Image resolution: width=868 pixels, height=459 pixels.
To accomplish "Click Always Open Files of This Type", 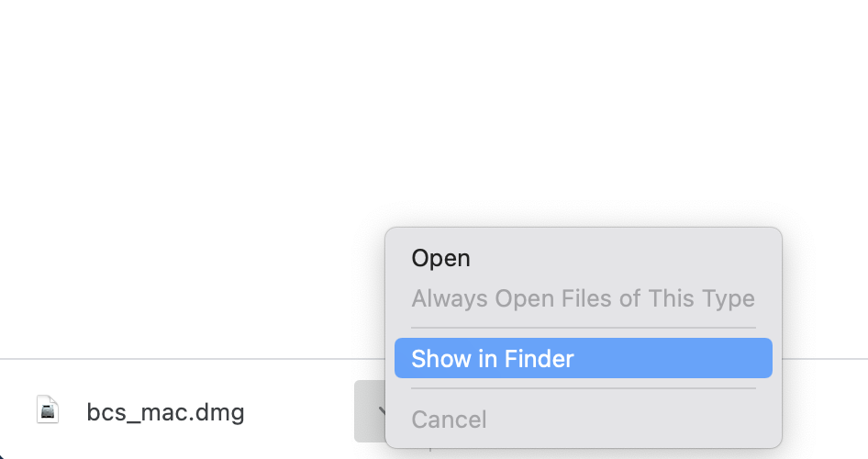I will tap(583, 298).
